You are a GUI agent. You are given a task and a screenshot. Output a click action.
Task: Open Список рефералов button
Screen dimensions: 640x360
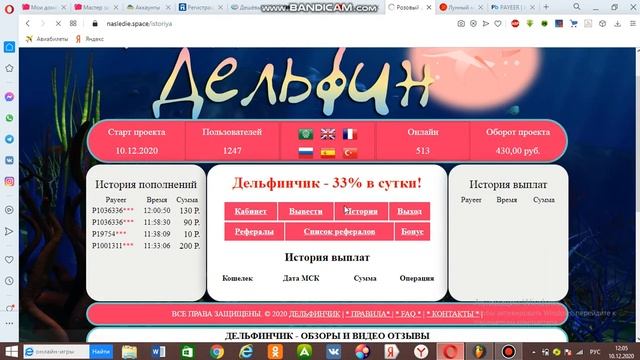339,231
